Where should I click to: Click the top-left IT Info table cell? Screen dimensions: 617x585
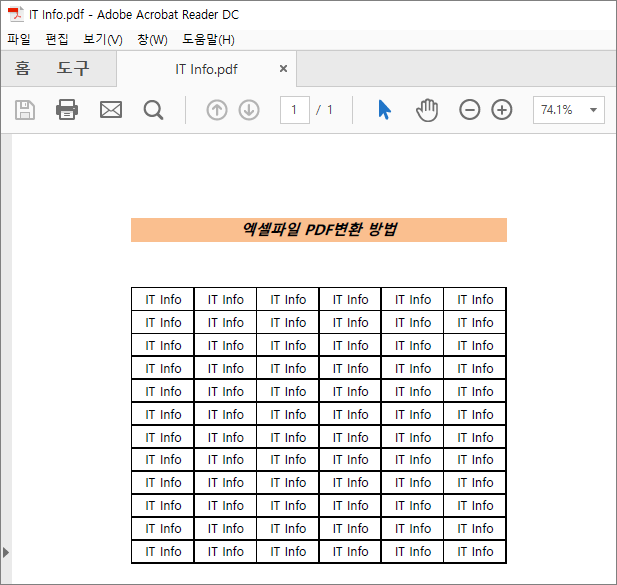(x=163, y=299)
